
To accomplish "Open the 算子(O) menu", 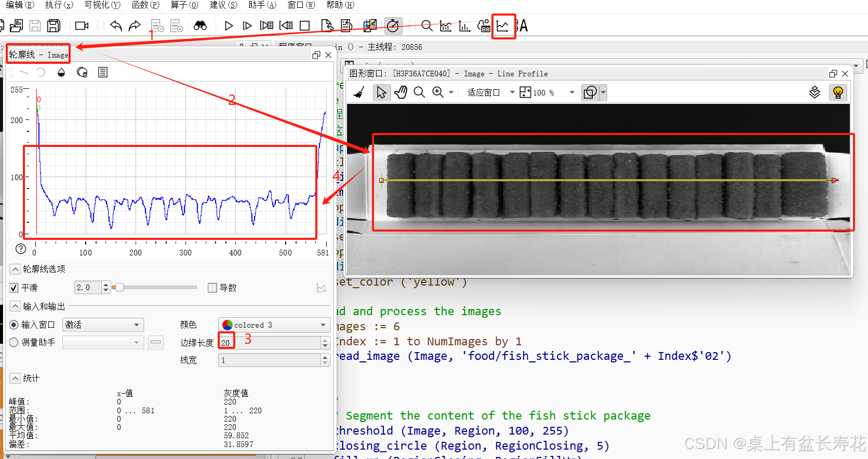I will pyautogui.click(x=184, y=5).
